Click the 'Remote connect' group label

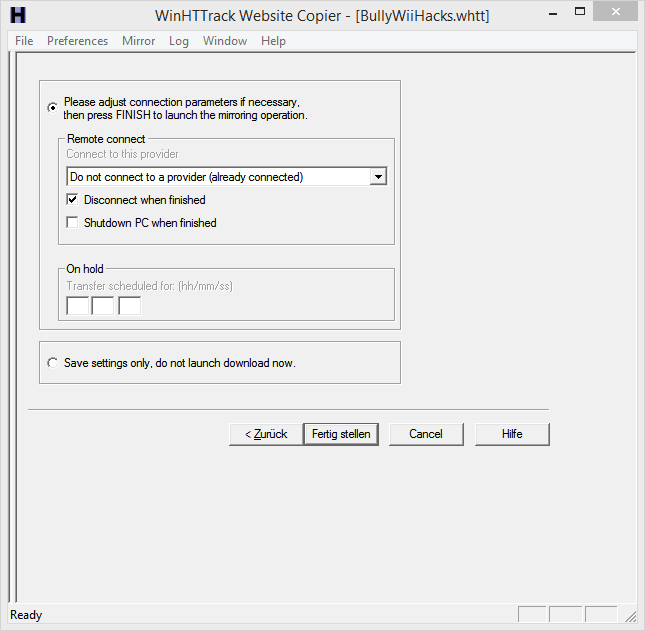[106, 139]
